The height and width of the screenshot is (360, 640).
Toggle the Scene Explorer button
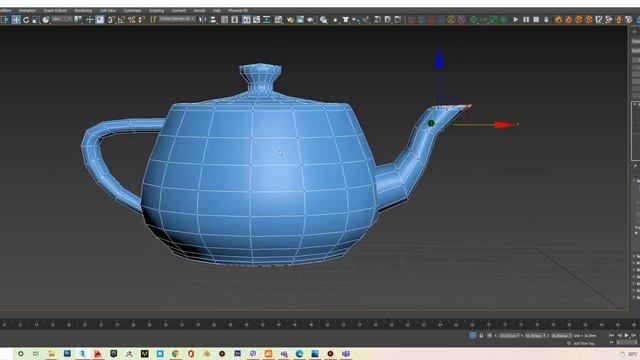click(224, 20)
